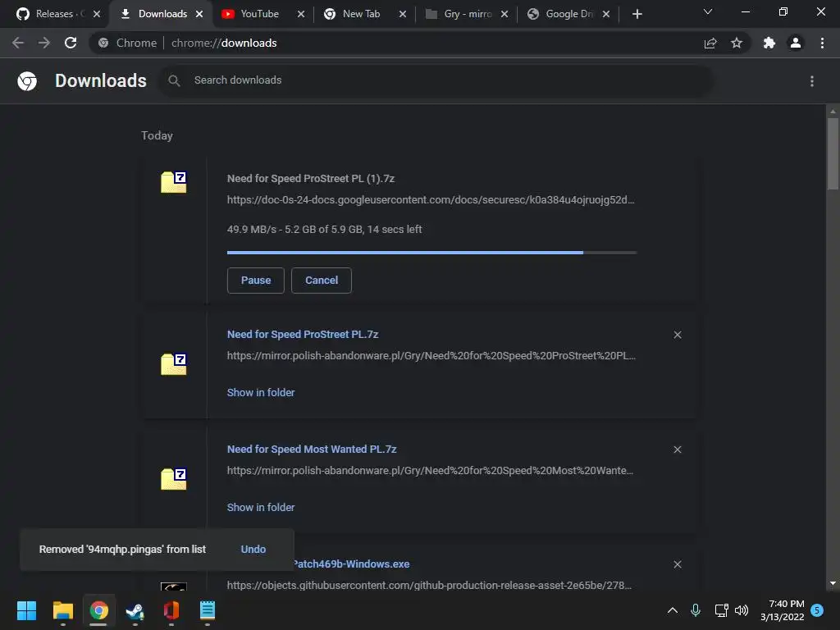This screenshot has width=840, height=630.
Task: Open network status tray icon
Action: click(721, 610)
